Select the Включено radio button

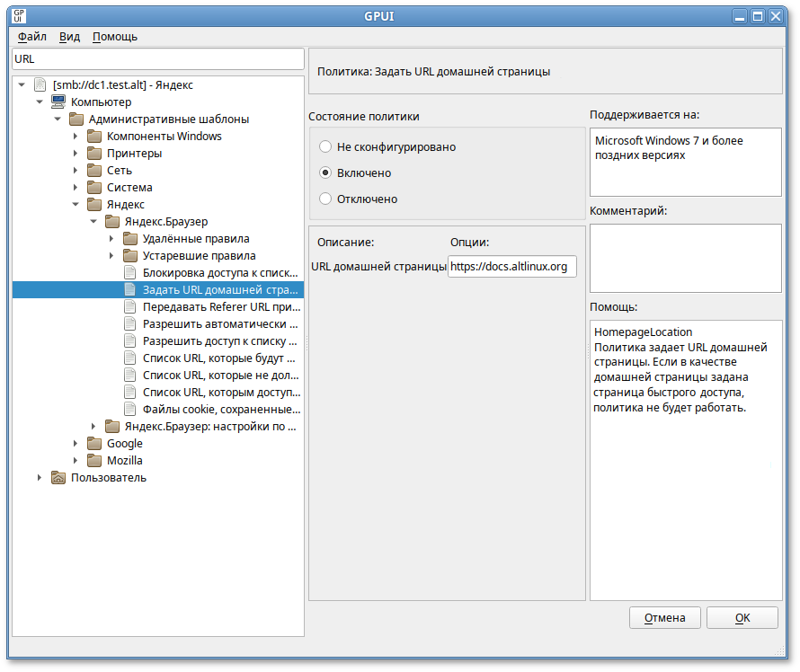pyautogui.click(x=326, y=172)
